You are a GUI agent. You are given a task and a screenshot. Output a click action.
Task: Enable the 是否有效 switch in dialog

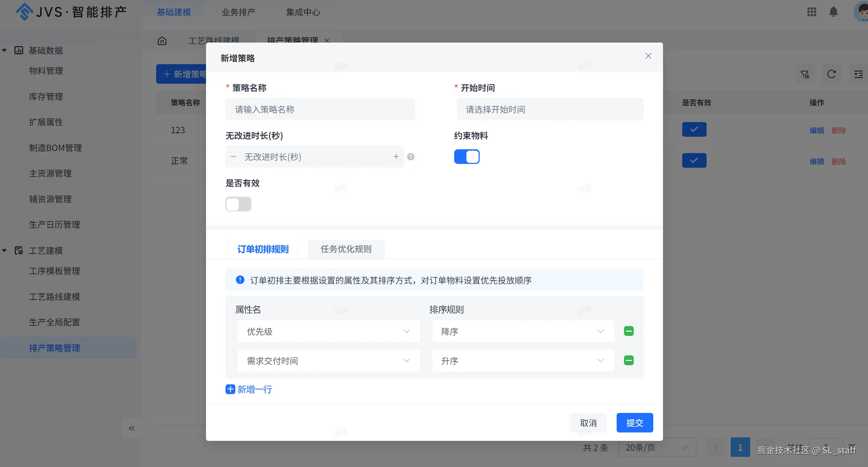click(x=238, y=204)
